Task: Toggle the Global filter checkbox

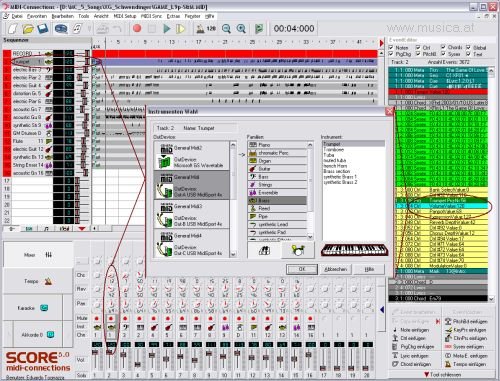Action: point(468,47)
